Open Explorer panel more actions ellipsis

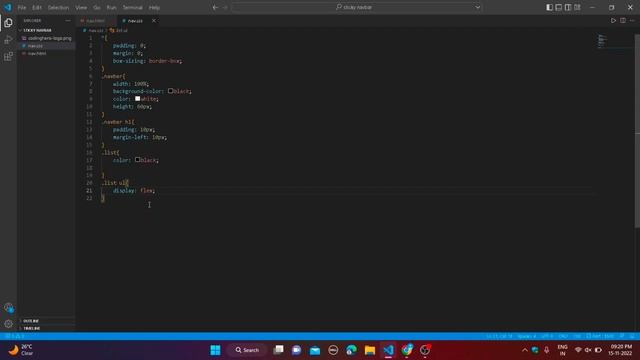coord(68,20)
